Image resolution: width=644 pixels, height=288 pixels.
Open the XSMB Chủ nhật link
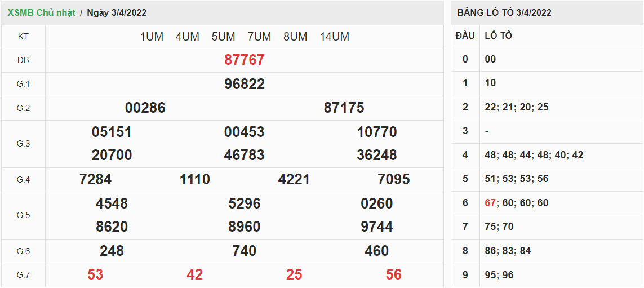(41, 12)
